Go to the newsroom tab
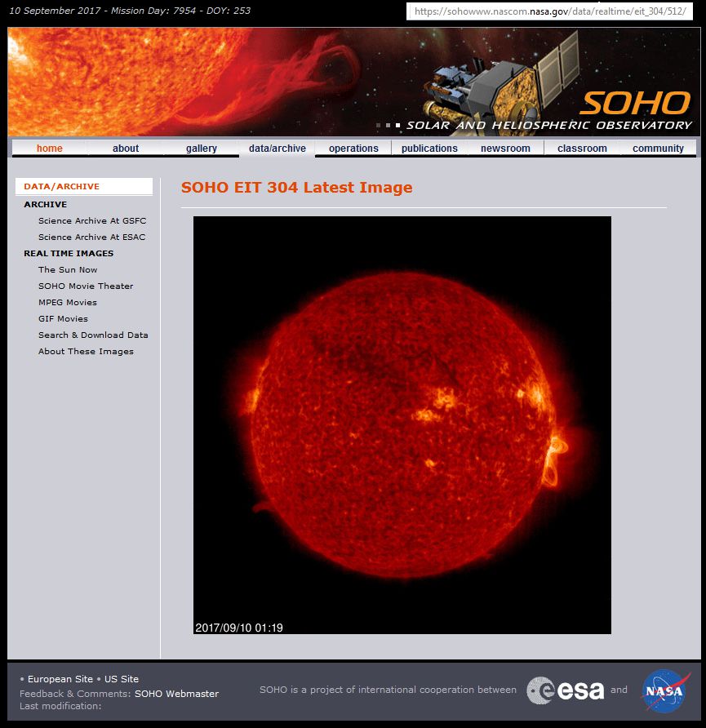This screenshot has width=706, height=728. (505, 148)
